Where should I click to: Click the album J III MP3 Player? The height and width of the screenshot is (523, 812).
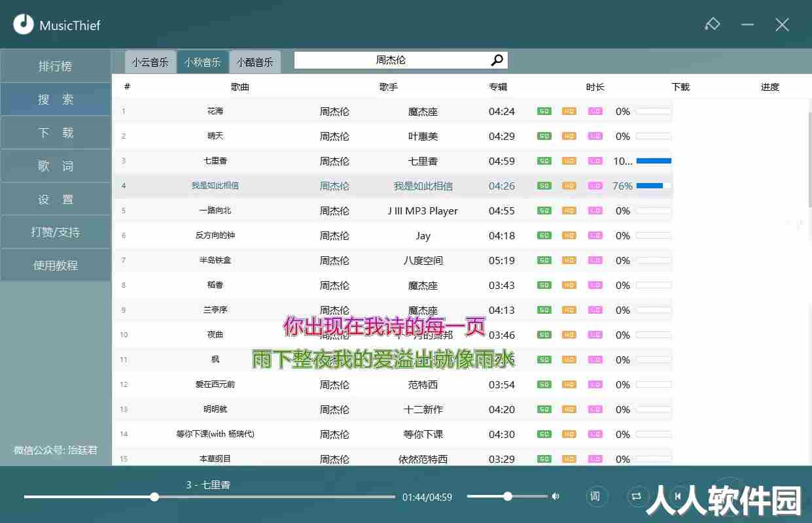click(x=423, y=211)
